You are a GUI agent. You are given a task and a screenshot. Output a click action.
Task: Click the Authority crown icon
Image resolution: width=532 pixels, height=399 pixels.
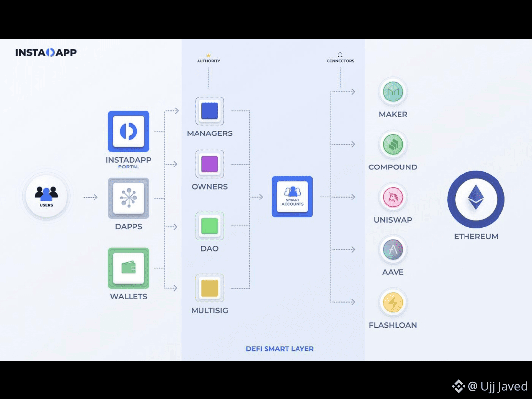pyautogui.click(x=208, y=55)
